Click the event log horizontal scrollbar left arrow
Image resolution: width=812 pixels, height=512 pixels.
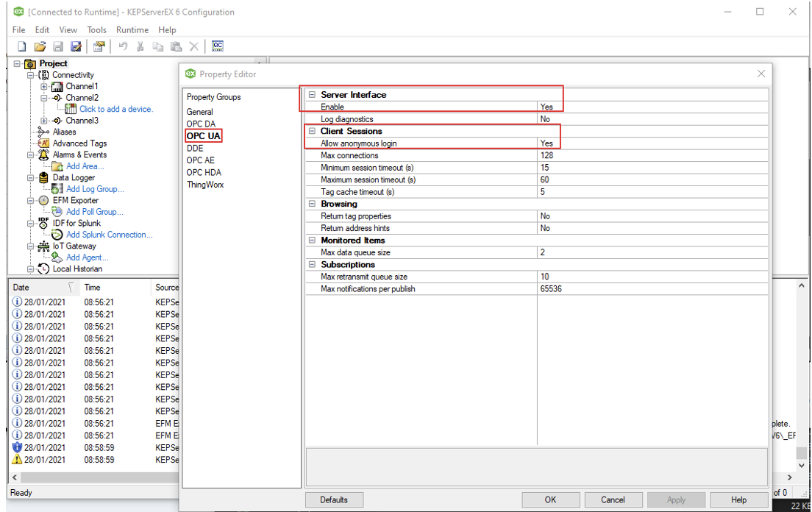pyautogui.click(x=15, y=477)
